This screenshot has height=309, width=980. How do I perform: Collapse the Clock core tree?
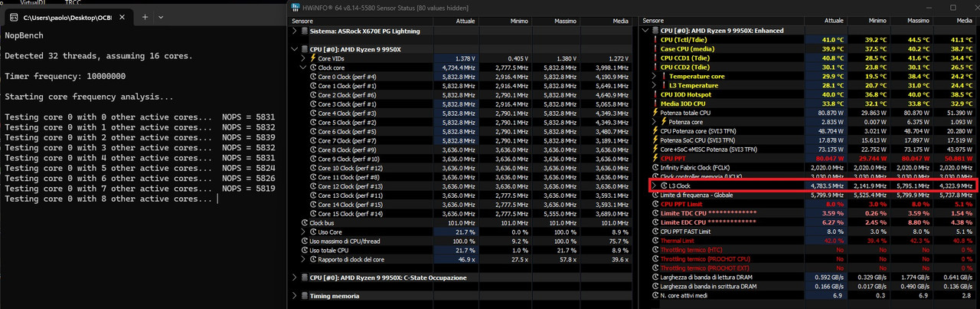tap(303, 67)
